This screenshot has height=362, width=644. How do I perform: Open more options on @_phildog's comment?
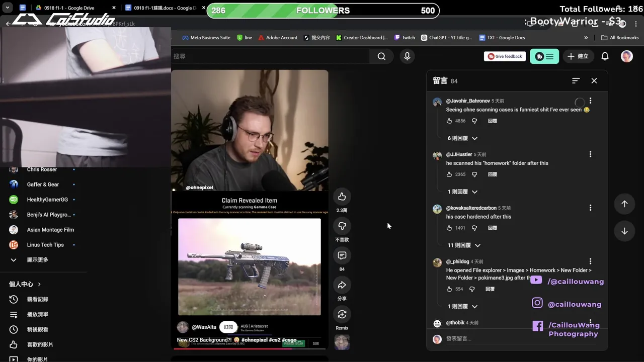(590, 261)
